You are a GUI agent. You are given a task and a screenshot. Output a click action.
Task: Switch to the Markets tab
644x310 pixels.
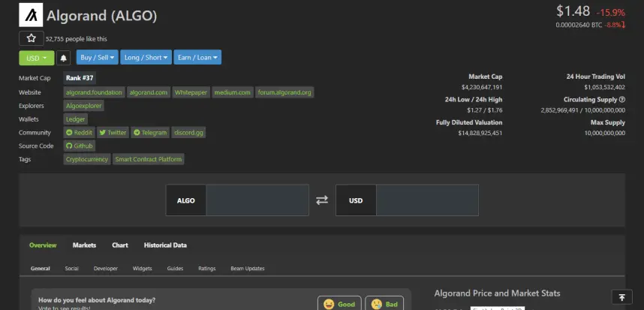coord(84,245)
